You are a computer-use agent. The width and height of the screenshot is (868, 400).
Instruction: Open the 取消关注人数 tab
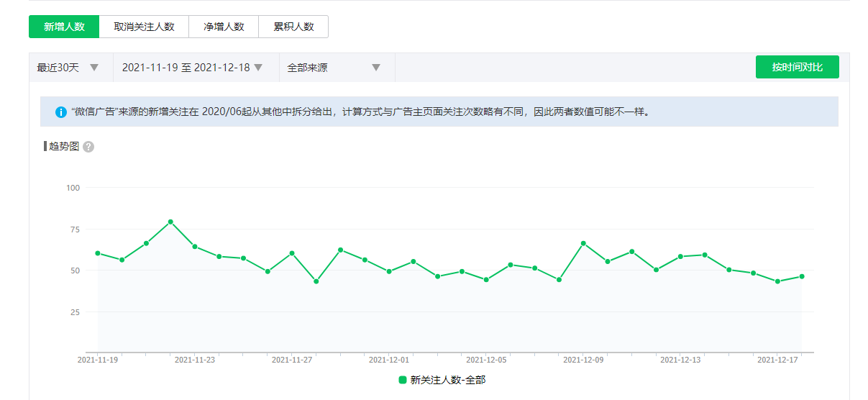coord(144,27)
